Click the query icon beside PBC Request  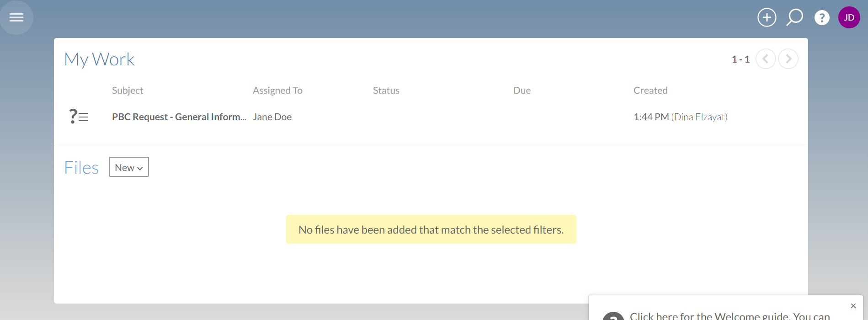pyautogui.click(x=78, y=117)
